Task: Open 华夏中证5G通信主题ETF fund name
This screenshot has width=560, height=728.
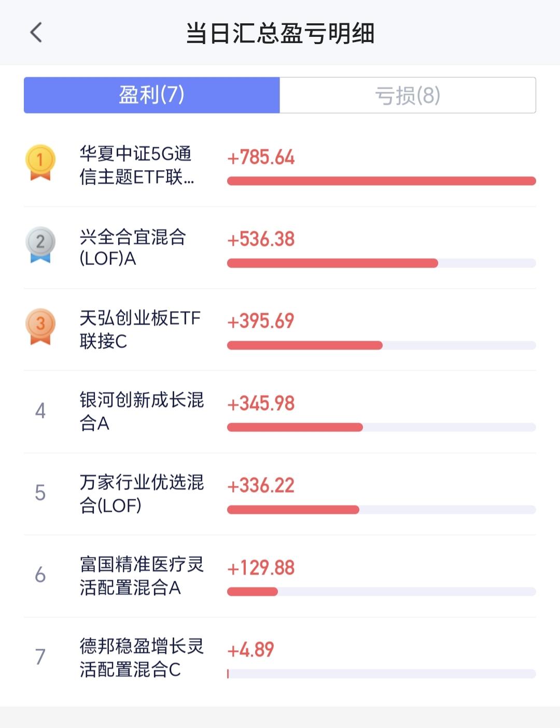Action: pyautogui.click(x=137, y=165)
